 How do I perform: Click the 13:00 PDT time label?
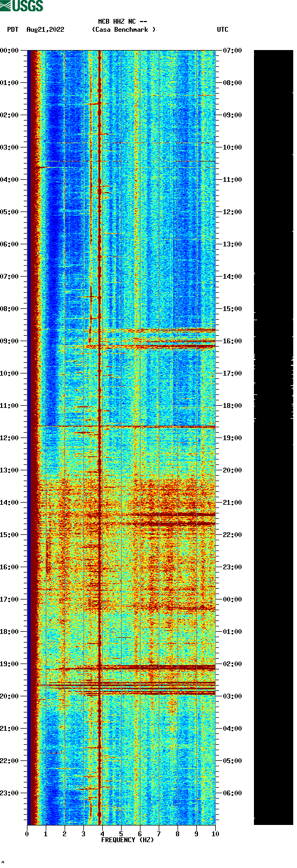pos(9,470)
